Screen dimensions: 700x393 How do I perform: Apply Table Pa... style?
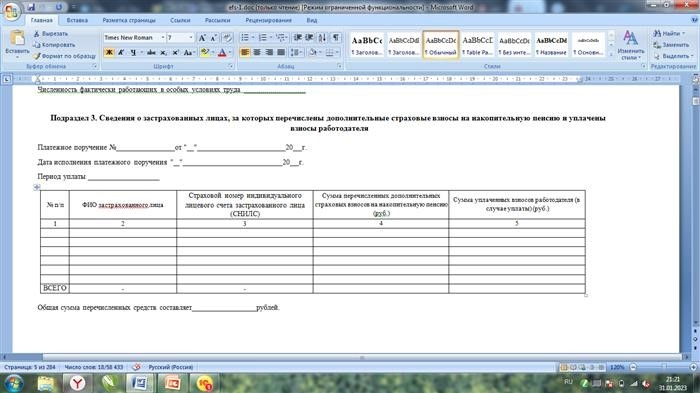[477, 45]
